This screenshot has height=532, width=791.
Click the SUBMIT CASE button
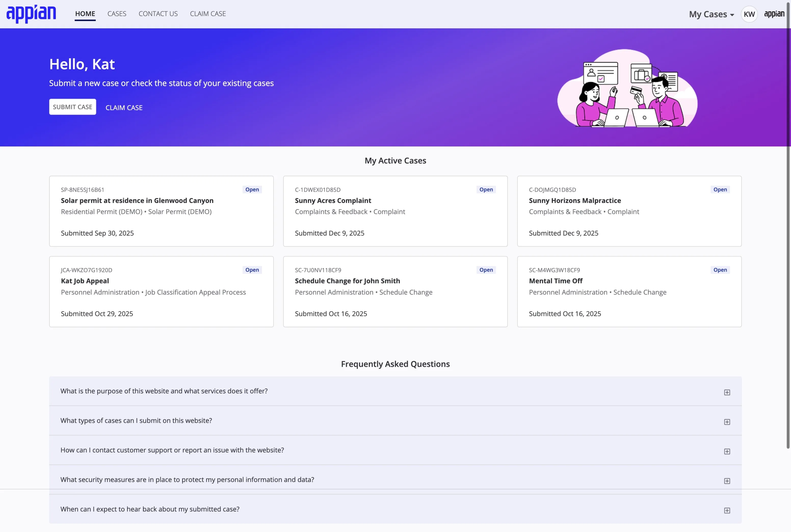(72, 106)
